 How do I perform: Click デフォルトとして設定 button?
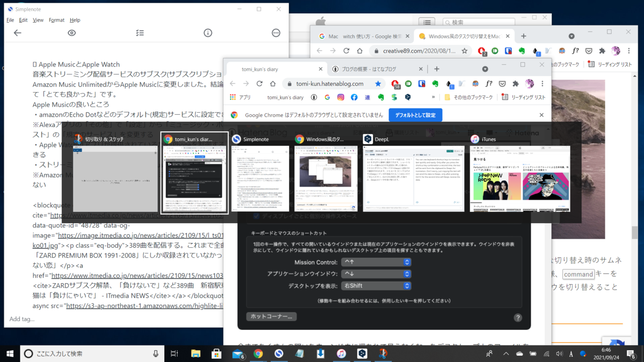click(x=415, y=115)
